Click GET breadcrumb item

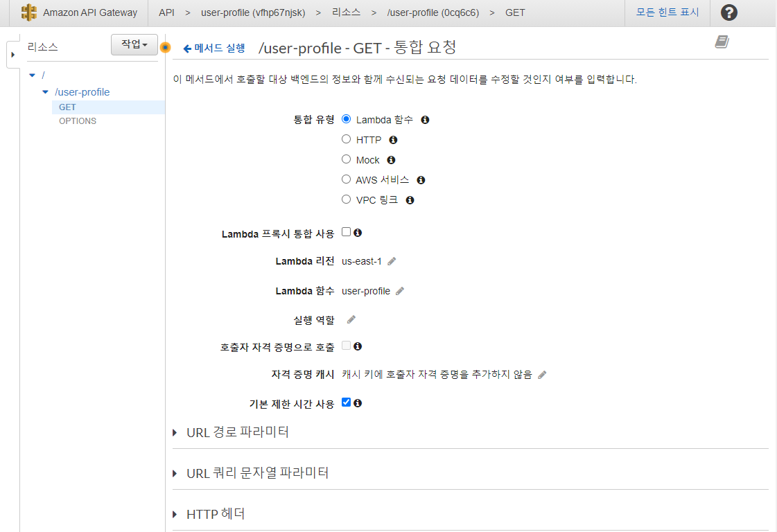[x=515, y=12]
